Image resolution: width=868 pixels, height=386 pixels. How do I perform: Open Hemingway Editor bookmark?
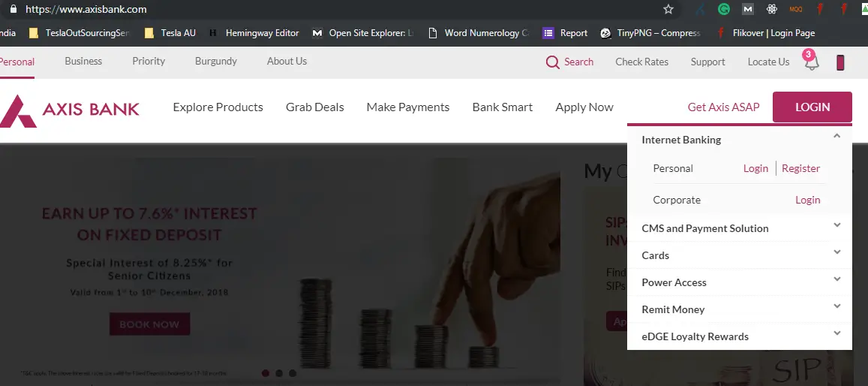254,33
